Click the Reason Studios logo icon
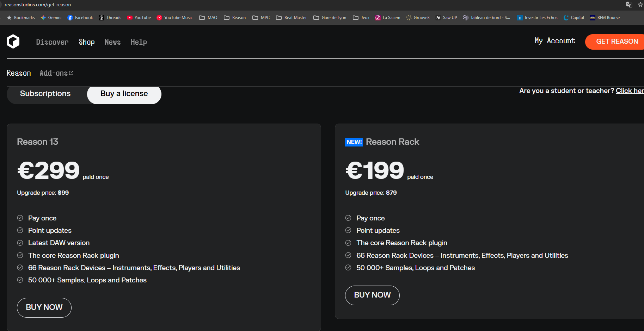This screenshot has height=331, width=644. pos(13,42)
